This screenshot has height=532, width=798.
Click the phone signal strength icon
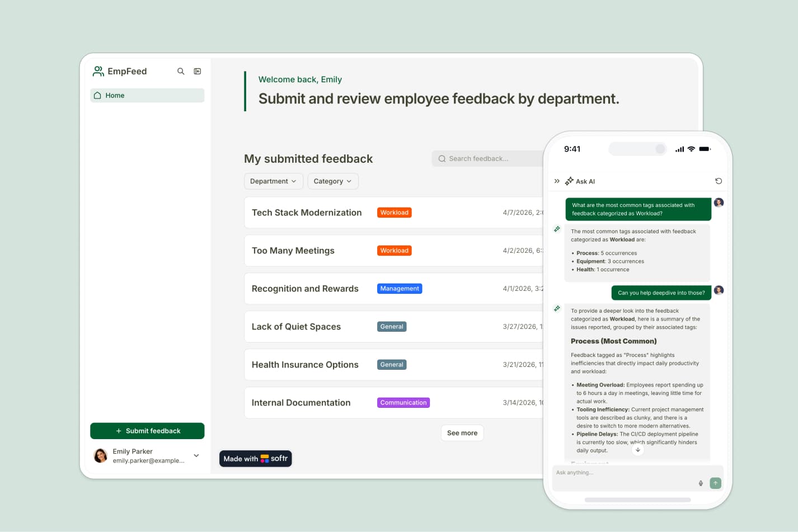(679, 149)
